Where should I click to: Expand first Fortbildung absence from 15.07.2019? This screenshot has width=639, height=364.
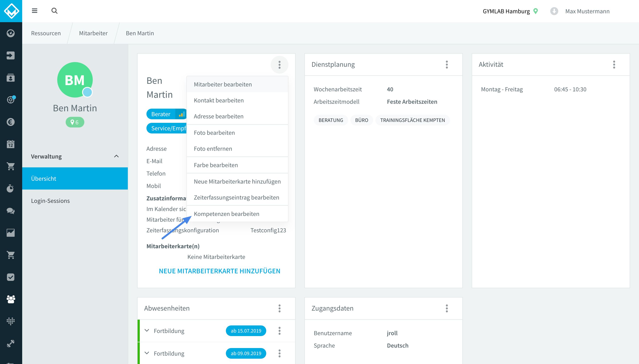(147, 331)
